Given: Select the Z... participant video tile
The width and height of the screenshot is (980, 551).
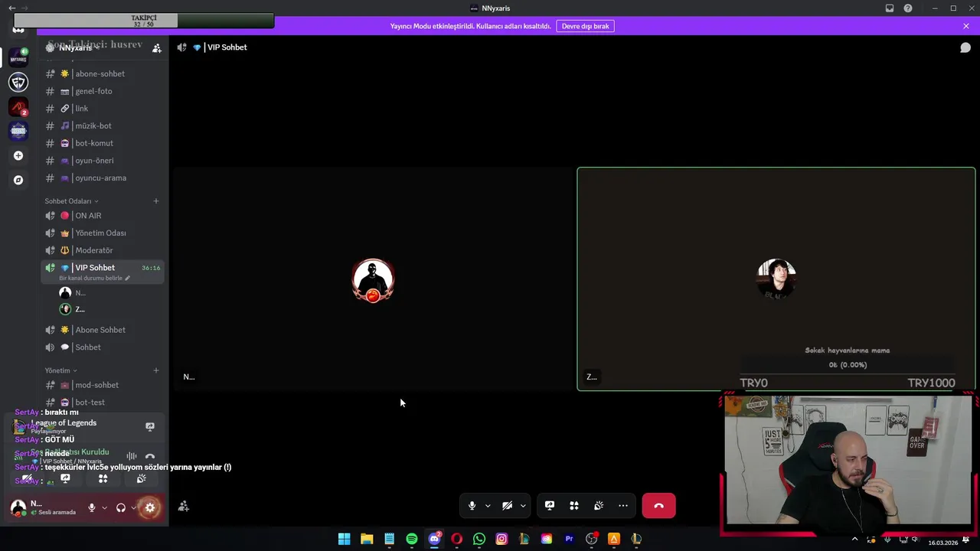Looking at the screenshot, I should pyautogui.click(x=776, y=279).
